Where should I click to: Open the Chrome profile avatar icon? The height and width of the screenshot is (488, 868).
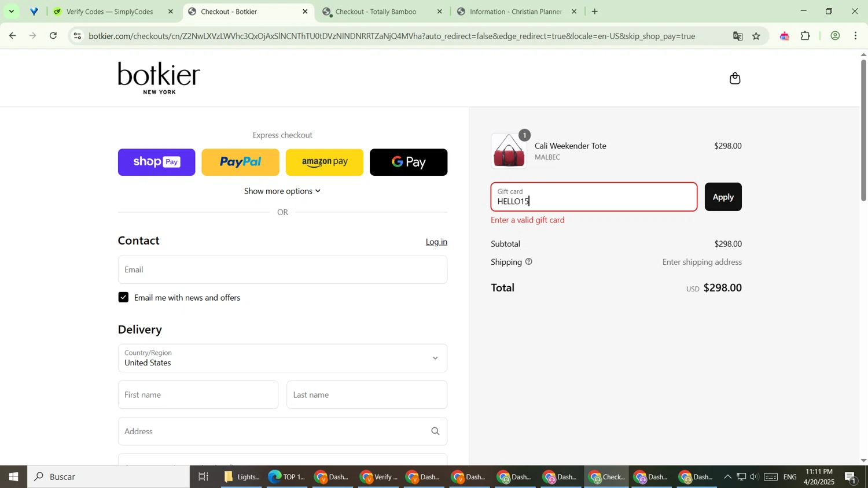pyautogui.click(x=835, y=36)
